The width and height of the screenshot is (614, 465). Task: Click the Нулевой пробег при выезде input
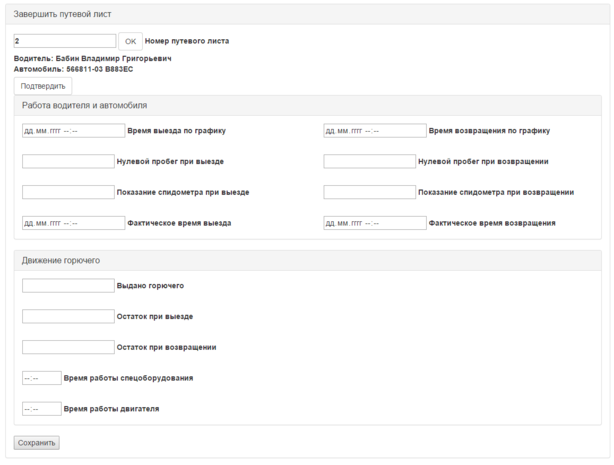point(68,161)
